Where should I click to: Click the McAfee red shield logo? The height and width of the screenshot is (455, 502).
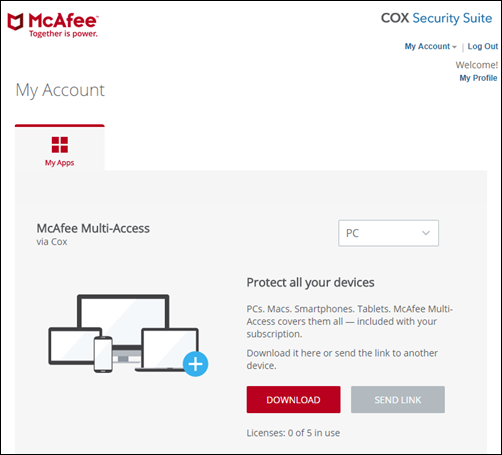(16, 22)
